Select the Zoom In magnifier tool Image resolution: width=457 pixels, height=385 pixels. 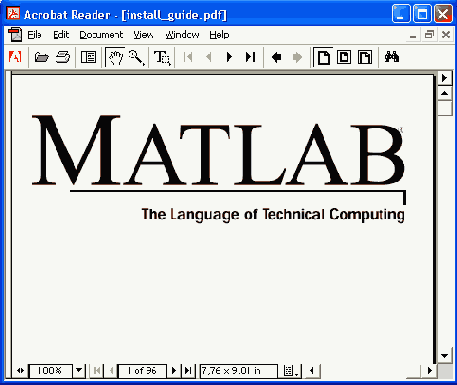pos(136,57)
